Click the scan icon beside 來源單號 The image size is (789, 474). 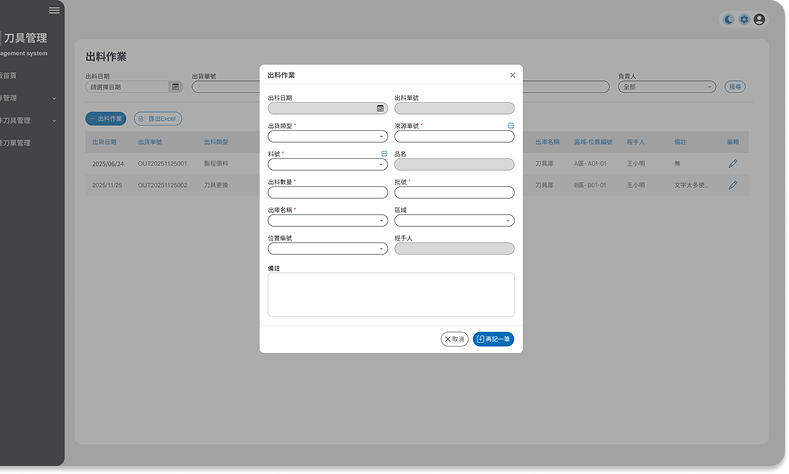pyautogui.click(x=510, y=126)
